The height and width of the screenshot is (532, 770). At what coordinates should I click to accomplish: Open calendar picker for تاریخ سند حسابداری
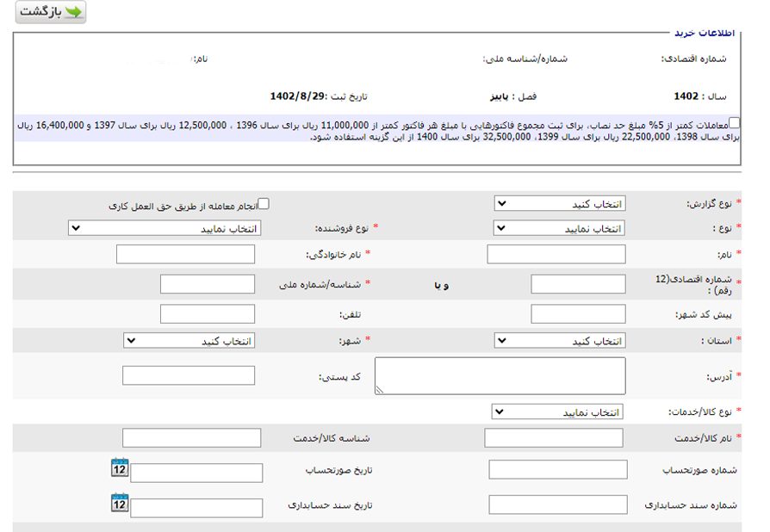[x=119, y=505]
